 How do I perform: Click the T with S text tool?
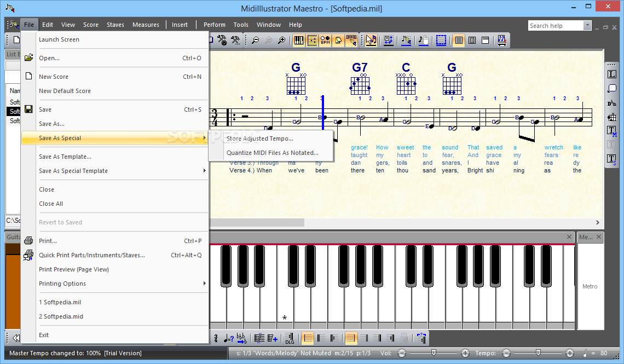[611, 159]
